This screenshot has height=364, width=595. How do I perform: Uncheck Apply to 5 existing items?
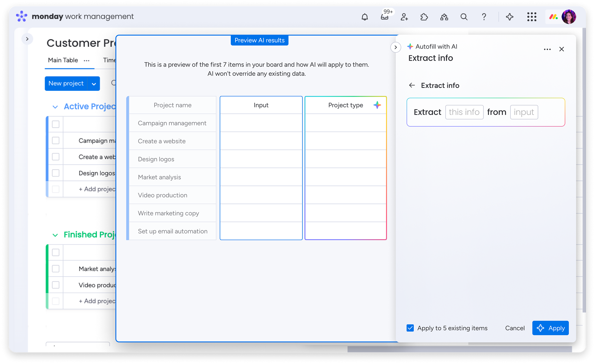[410, 328]
